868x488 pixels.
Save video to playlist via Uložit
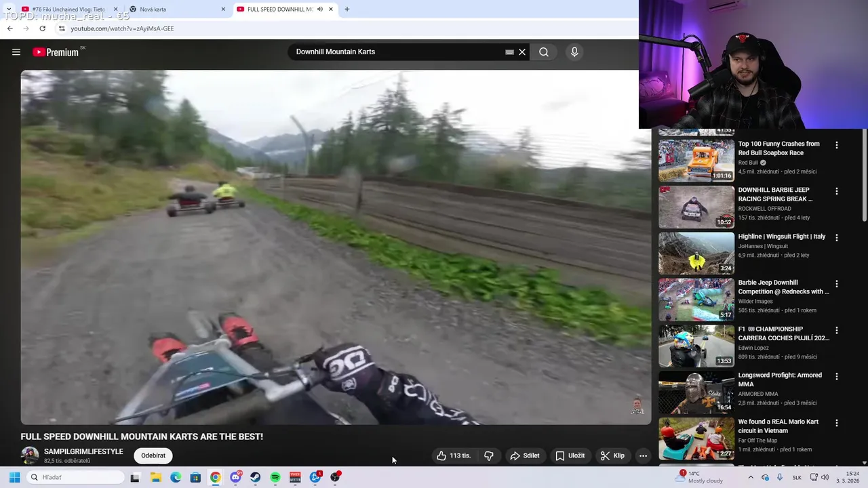(x=570, y=456)
